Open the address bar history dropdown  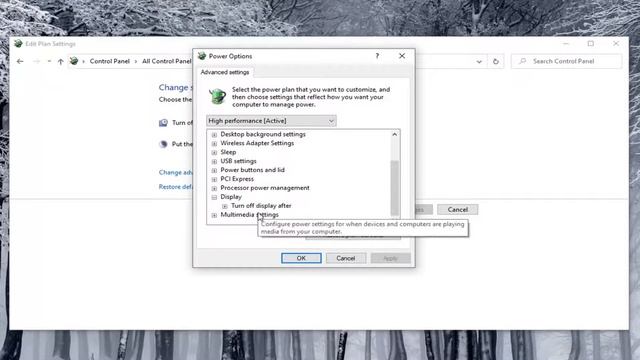point(479,62)
